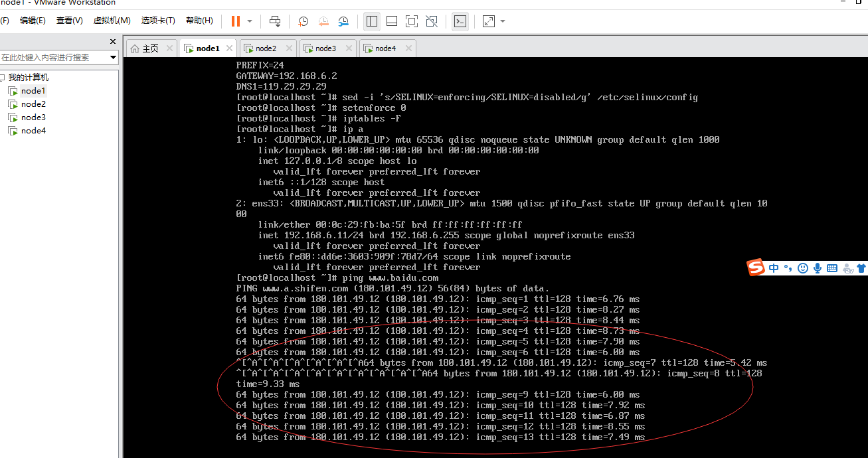Open the 选项卡(T) menu
Viewport: 868px width, 458px height.
158,21
